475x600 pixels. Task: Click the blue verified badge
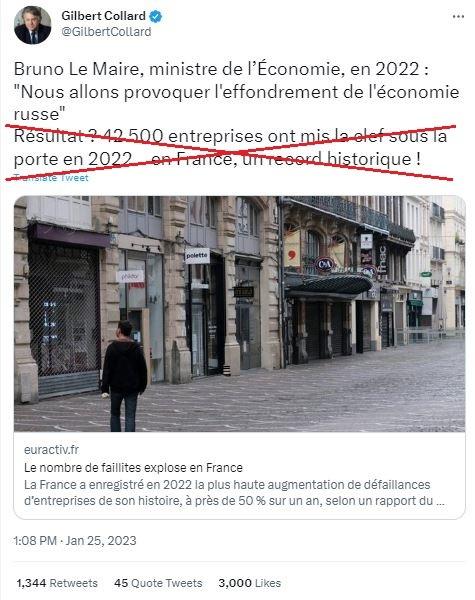pyautogui.click(x=155, y=16)
